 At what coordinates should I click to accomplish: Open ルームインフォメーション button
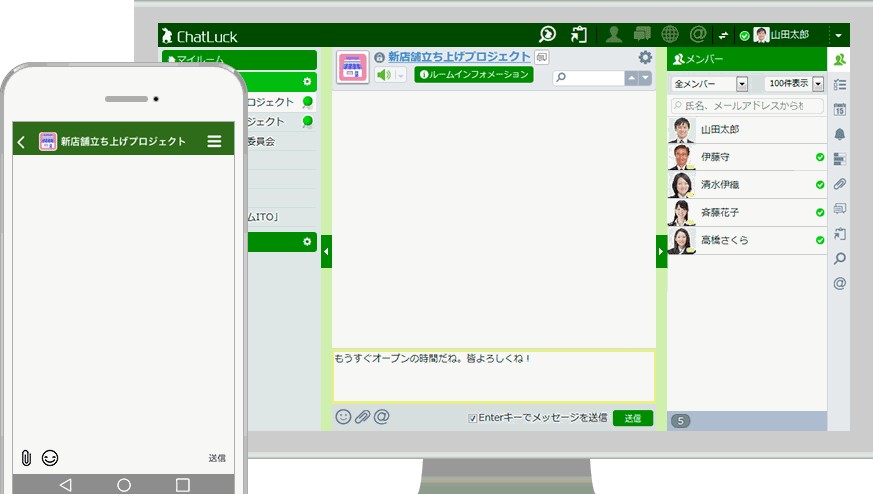point(474,75)
